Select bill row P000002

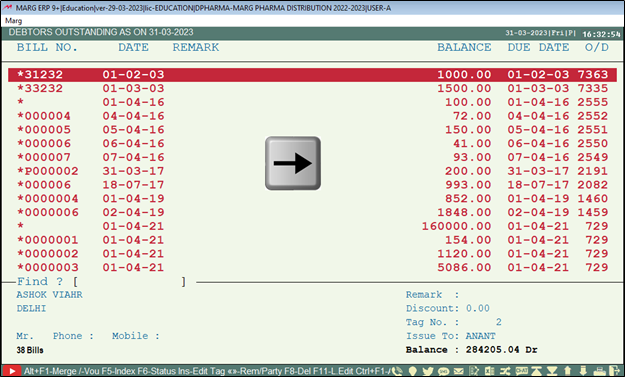(312, 171)
